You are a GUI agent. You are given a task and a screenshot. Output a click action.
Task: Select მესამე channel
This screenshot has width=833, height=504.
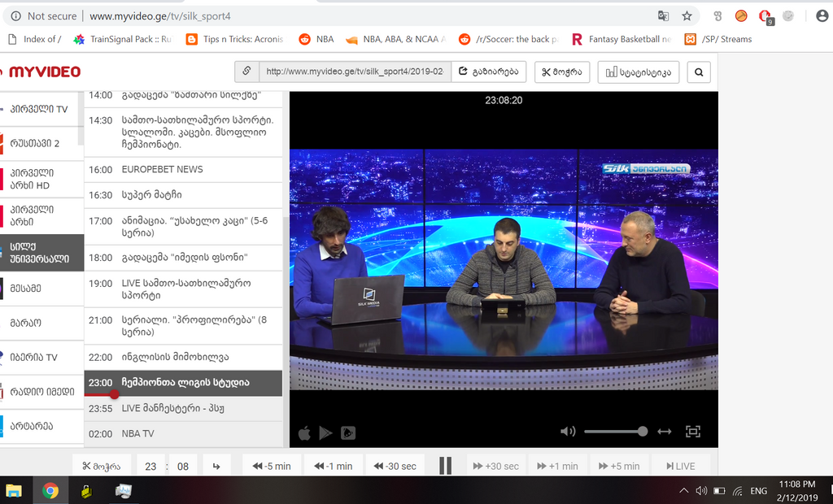click(x=41, y=289)
